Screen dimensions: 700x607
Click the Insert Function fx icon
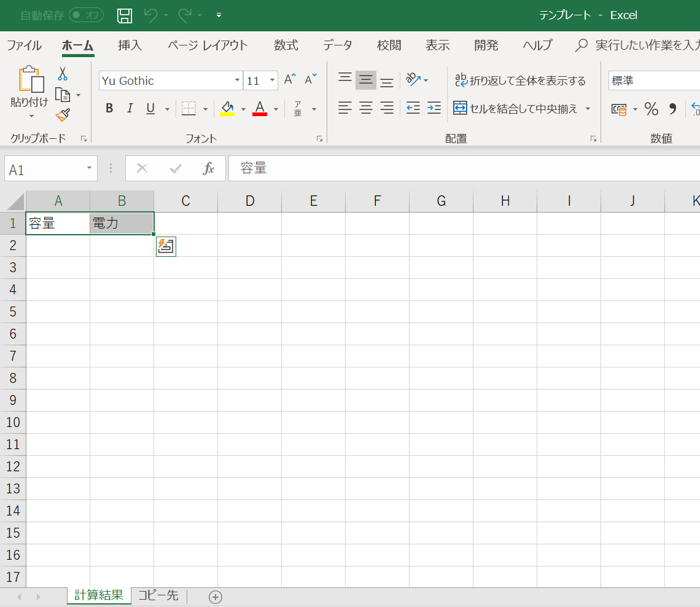tap(208, 168)
